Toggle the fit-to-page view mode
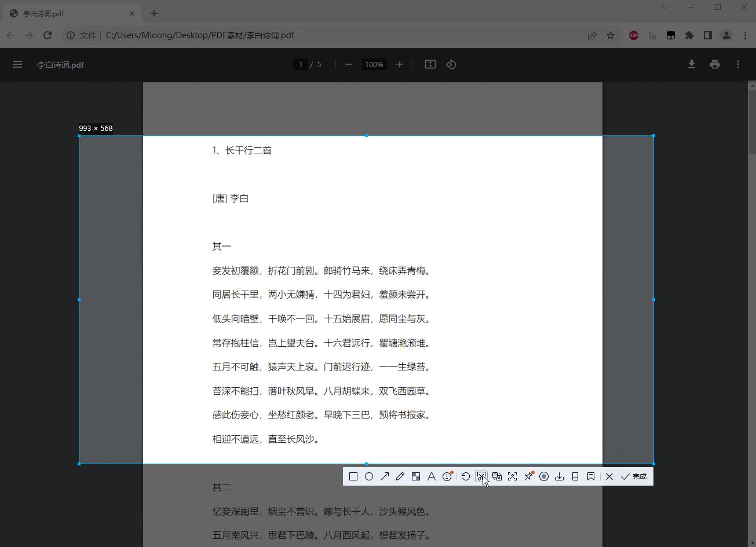 tap(430, 64)
